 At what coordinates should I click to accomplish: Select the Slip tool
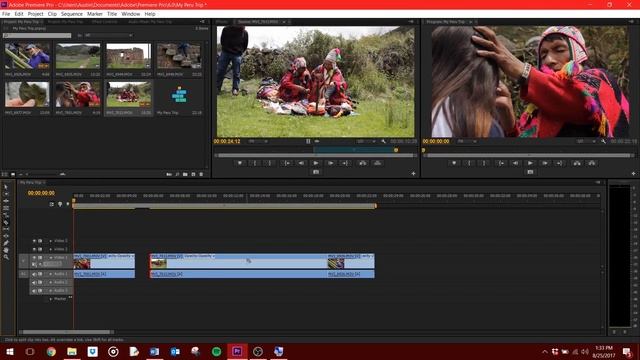6,229
